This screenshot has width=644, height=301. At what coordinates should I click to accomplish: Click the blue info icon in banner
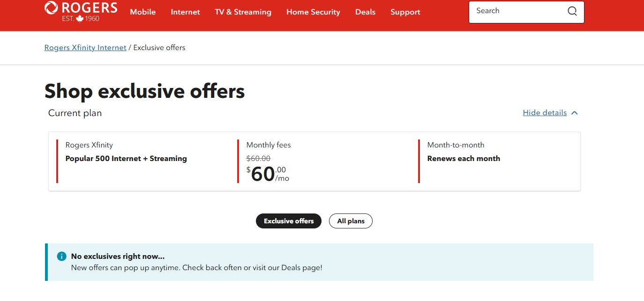(x=61, y=257)
